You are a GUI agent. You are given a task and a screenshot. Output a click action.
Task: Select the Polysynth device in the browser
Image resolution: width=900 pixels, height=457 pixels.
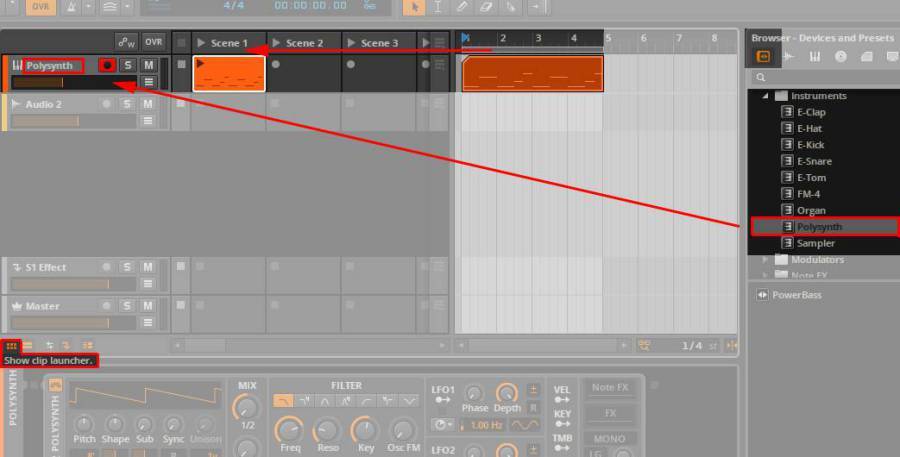[x=820, y=227]
